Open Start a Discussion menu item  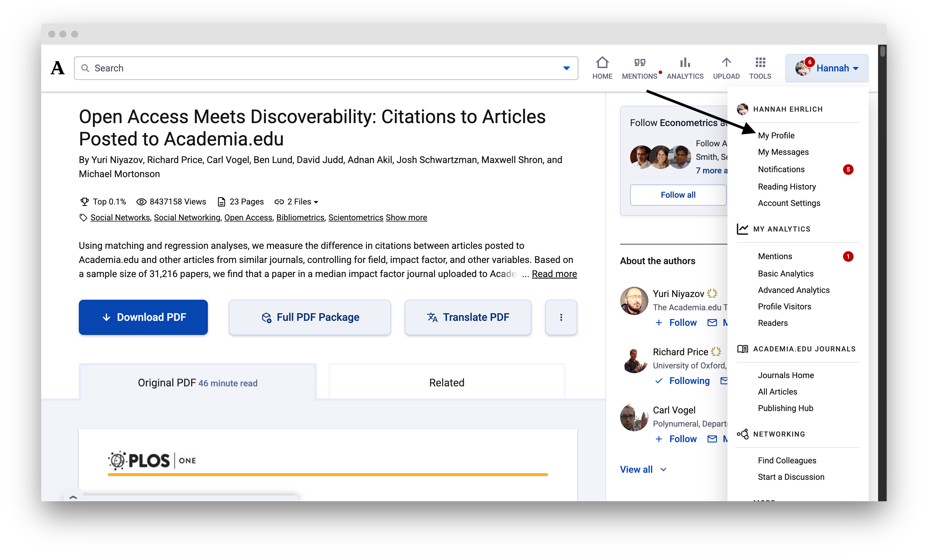point(791,477)
